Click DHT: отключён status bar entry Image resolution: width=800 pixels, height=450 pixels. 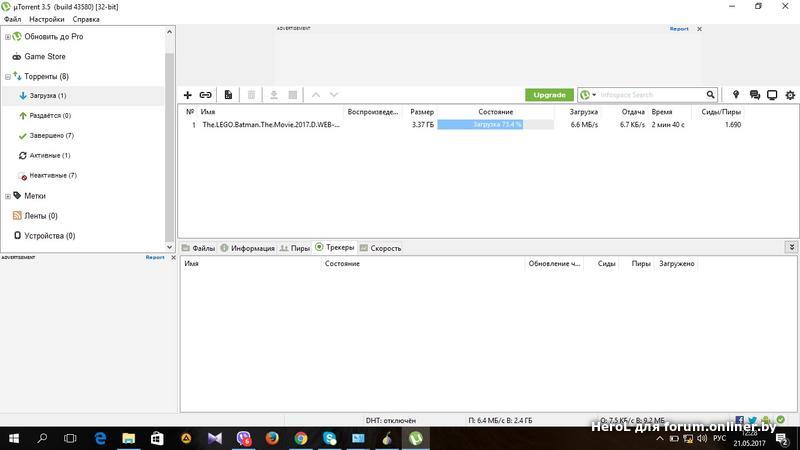click(390, 420)
